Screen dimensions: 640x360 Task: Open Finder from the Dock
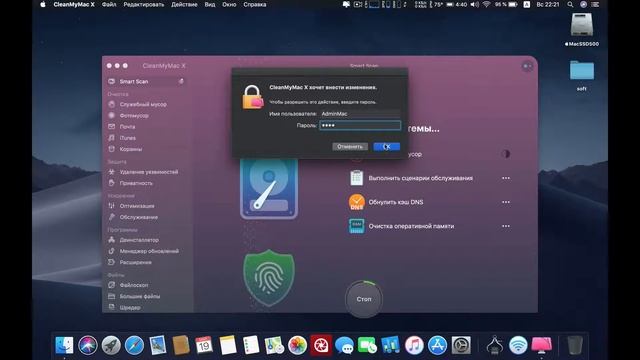pos(64,345)
